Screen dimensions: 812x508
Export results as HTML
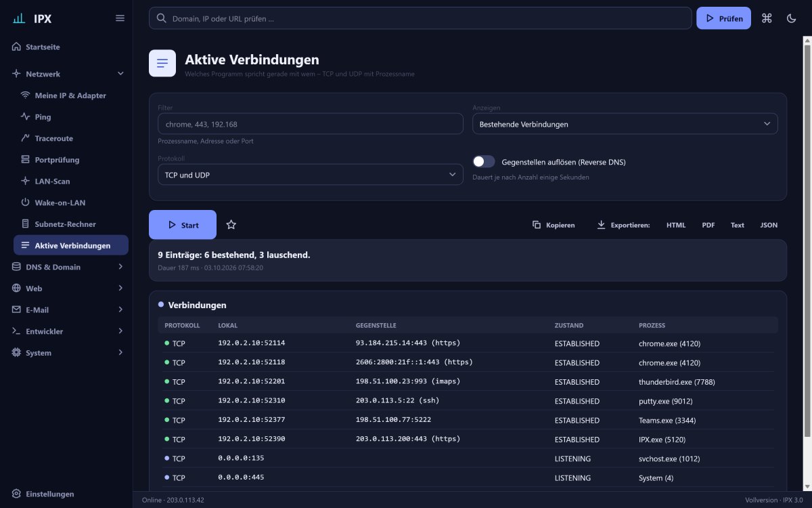tap(676, 225)
